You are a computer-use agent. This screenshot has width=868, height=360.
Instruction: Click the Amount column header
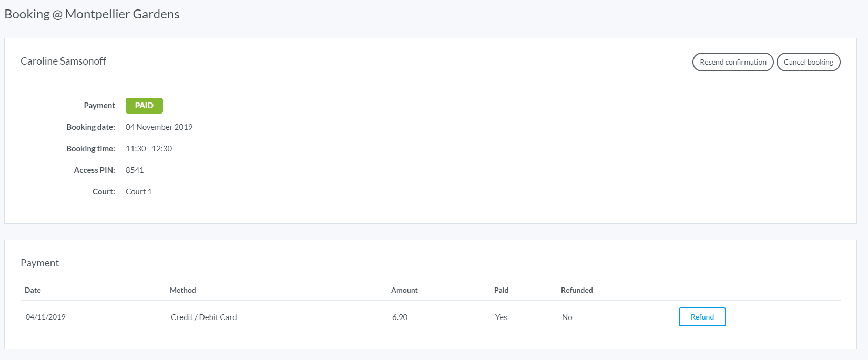404,290
